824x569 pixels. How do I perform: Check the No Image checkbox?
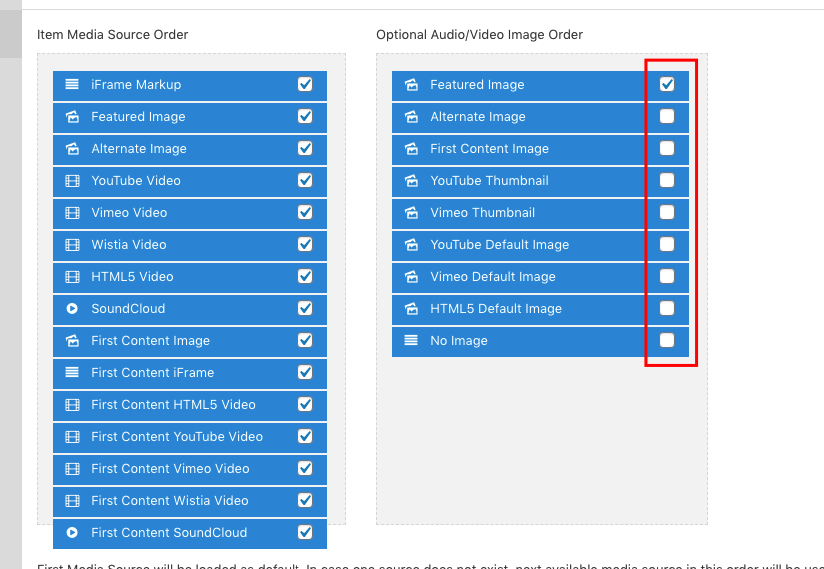(667, 340)
